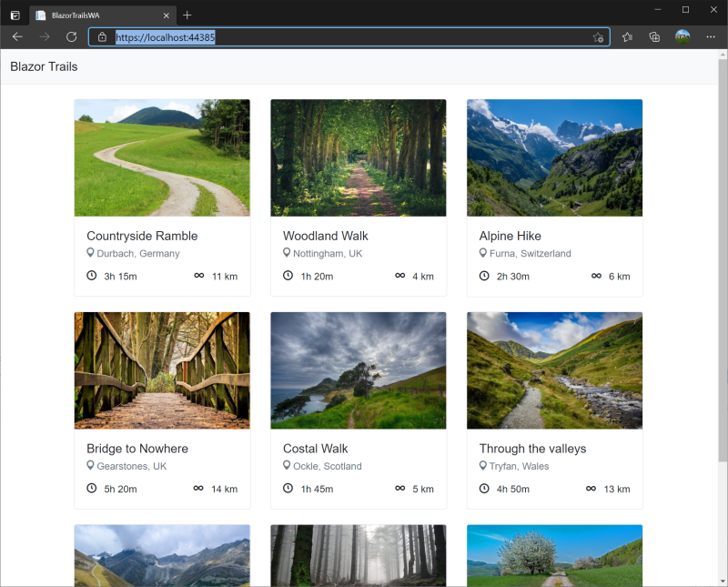Screen dimensions: 728x587
Task: Click the Ockle, Scotland location text
Action: point(328,466)
